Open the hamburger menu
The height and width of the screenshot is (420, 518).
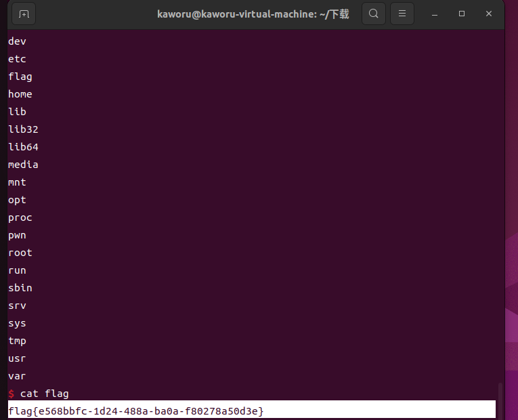pyautogui.click(x=402, y=14)
